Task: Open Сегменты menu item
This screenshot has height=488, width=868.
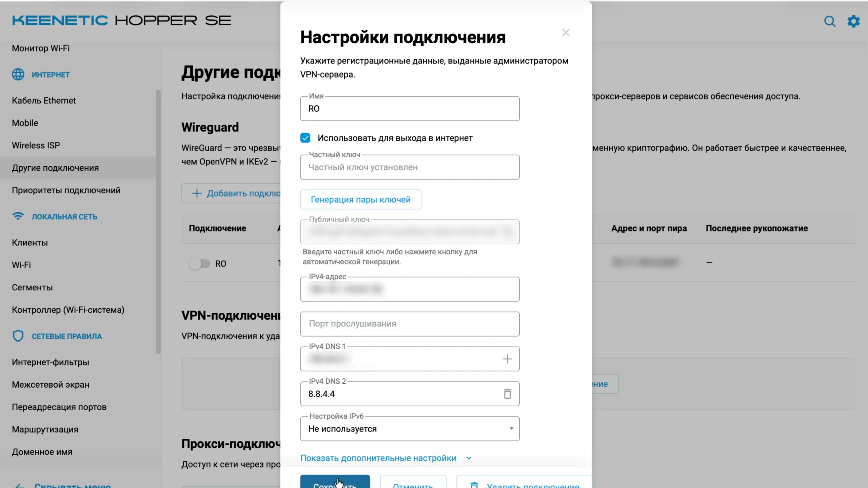Action: coord(32,287)
